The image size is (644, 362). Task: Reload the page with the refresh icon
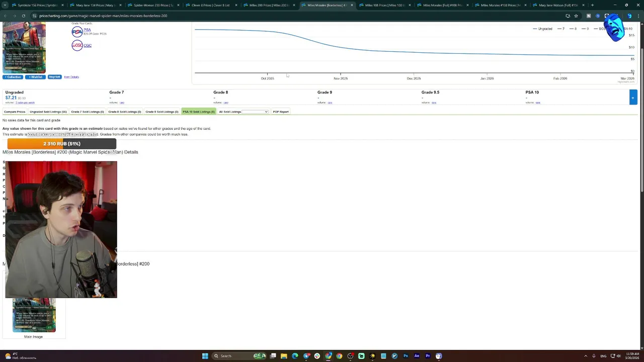tap(23, 16)
